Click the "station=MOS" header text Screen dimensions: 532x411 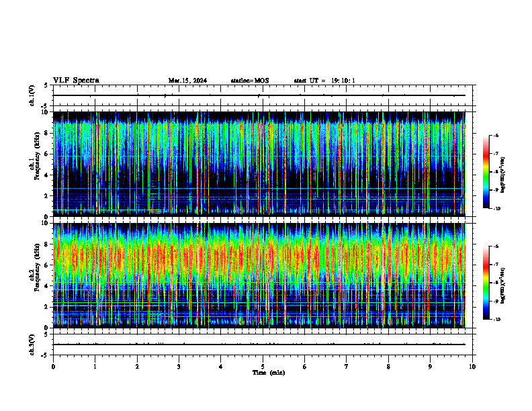[250, 81]
